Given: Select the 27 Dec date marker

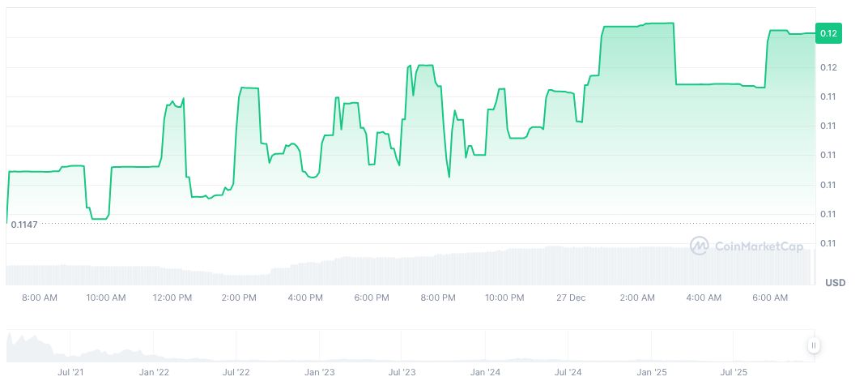Looking at the screenshot, I should tap(571, 298).
